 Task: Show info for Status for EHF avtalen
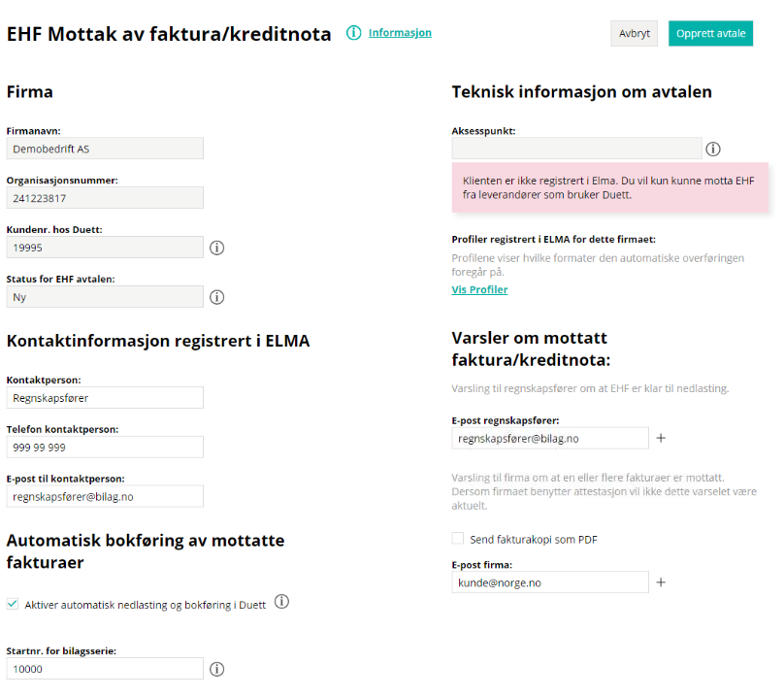(x=216, y=297)
